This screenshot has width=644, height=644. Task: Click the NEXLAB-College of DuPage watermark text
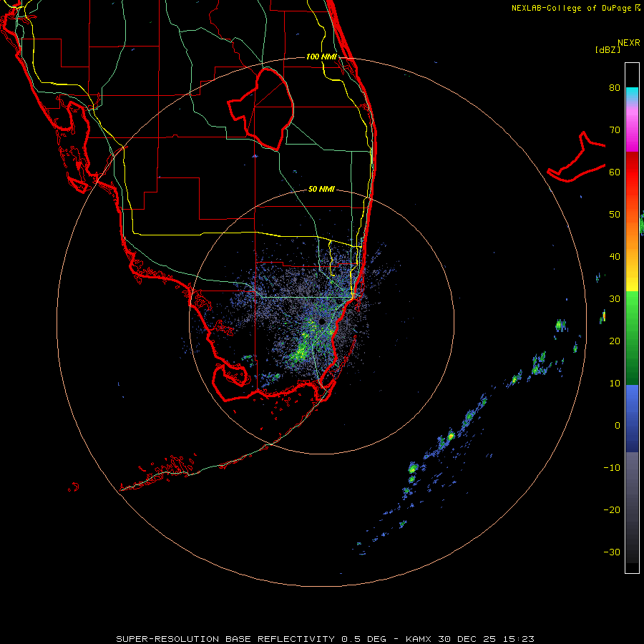pos(575,8)
